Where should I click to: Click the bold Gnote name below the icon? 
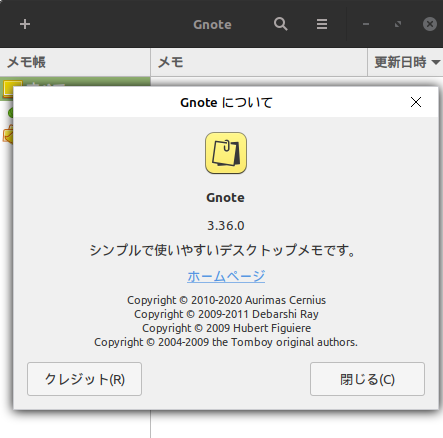coord(225,198)
